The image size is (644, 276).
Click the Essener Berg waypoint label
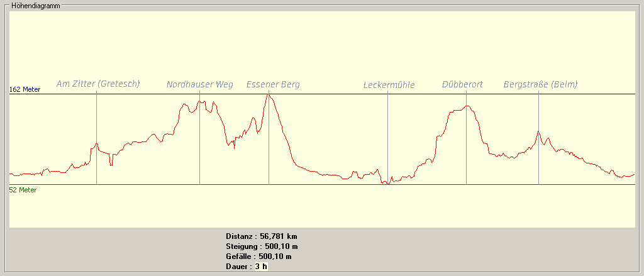(x=273, y=84)
